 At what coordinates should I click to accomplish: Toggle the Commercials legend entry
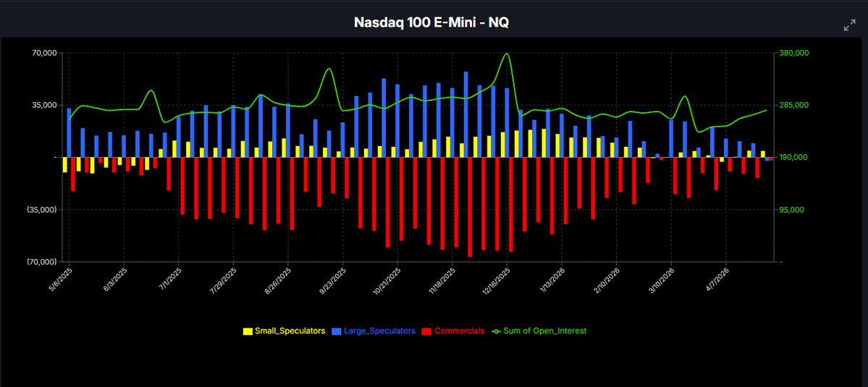(x=452, y=331)
